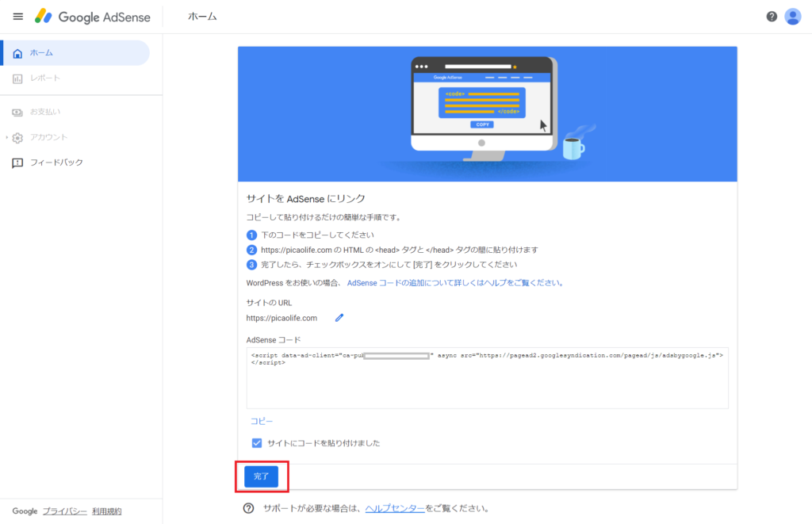This screenshot has height=524, width=812.
Task: Click the 完了 button
Action: pos(262,476)
